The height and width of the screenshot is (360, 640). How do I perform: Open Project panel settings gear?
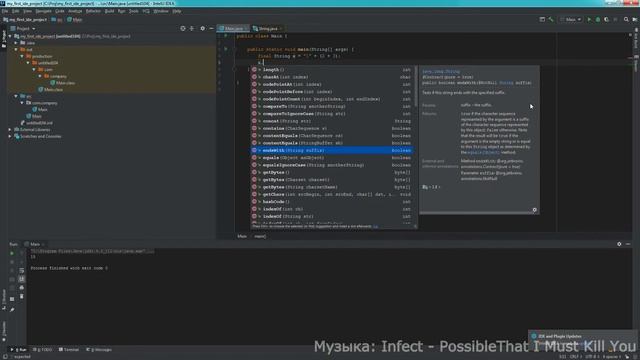coord(202,29)
